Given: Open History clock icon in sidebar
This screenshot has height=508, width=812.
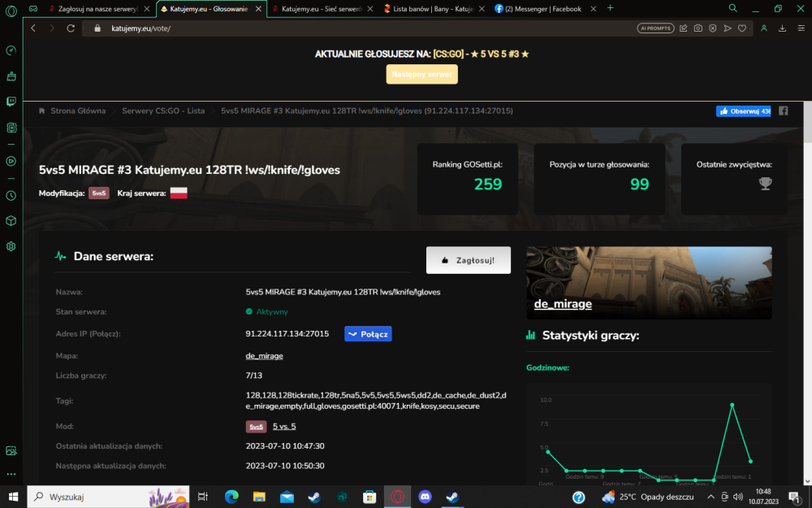Looking at the screenshot, I should click(11, 195).
